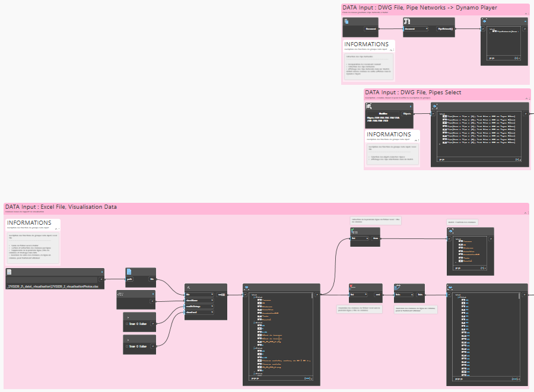
Task: Click the Document node icon in Pipe Networks group
Action: [x=347, y=21]
